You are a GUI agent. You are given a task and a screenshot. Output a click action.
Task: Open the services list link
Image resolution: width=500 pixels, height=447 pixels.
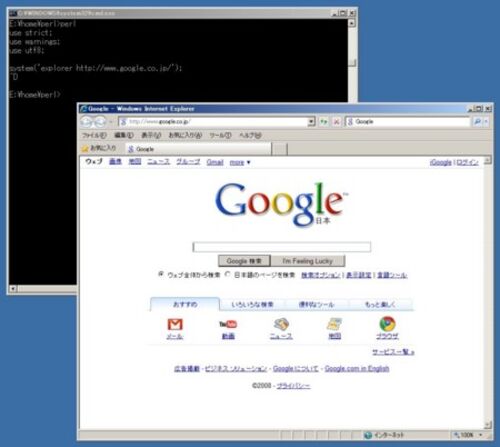tap(393, 352)
